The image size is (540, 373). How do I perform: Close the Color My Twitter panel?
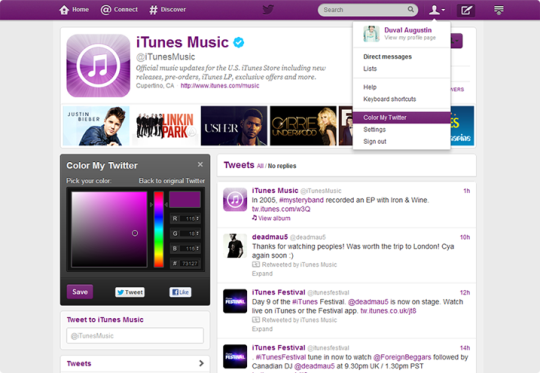pyautogui.click(x=200, y=165)
